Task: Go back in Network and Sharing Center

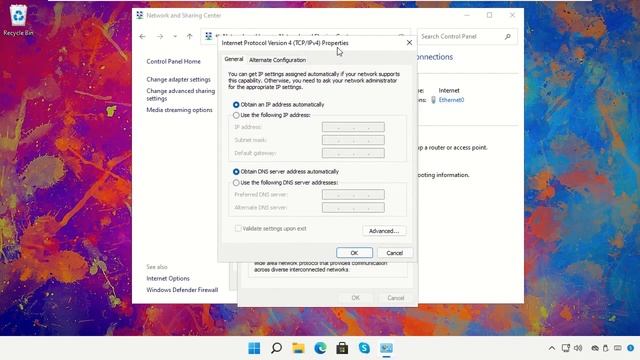Action: click(x=142, y=36)
